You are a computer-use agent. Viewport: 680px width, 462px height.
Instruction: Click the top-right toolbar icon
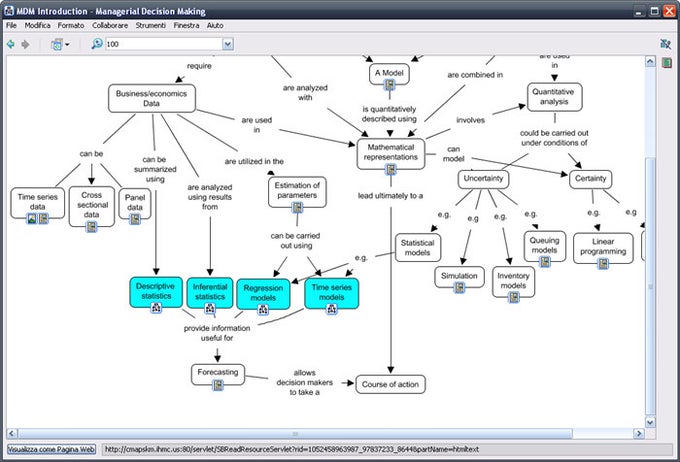(x=665, y=43)
